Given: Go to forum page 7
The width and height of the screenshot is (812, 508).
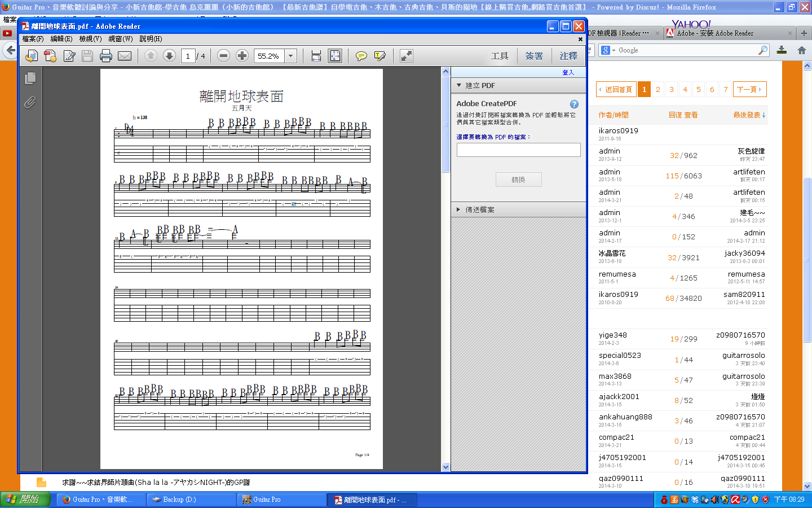Looking at the screenshot, I should tap(726, 89).
